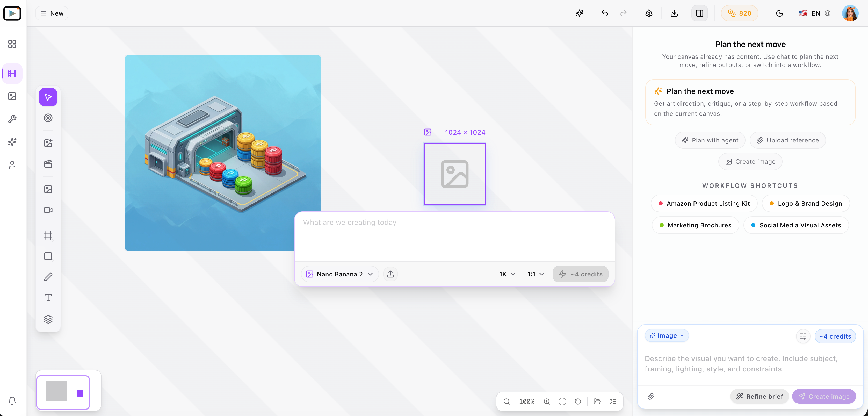
Task: Click Upload reference button
Action: click(788, 140)
